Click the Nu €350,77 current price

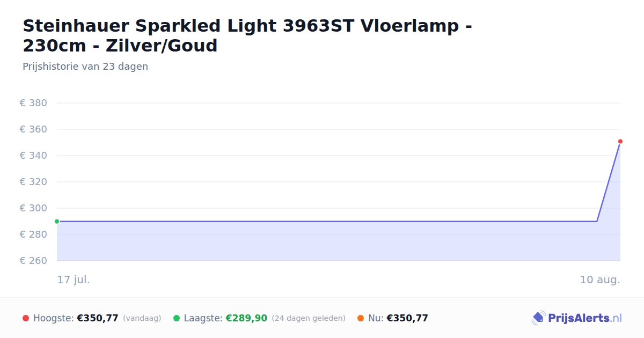coord(407,318)
